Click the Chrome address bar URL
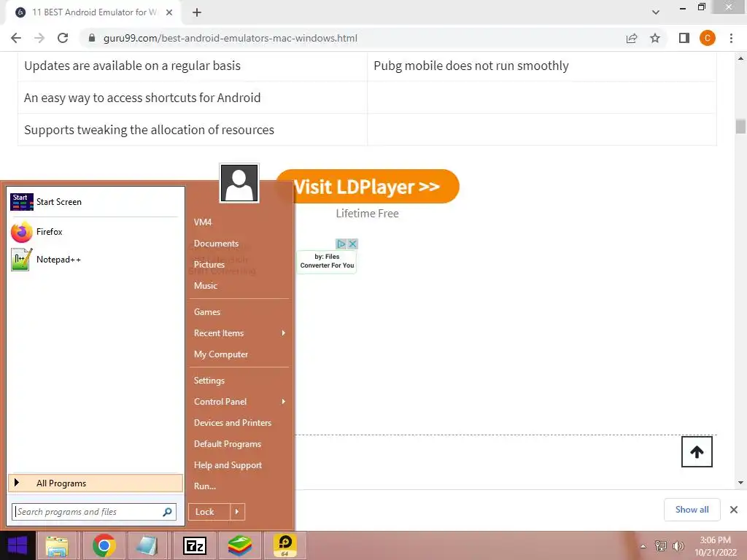The height and width of the screenshot is (560, 747). 230,38
